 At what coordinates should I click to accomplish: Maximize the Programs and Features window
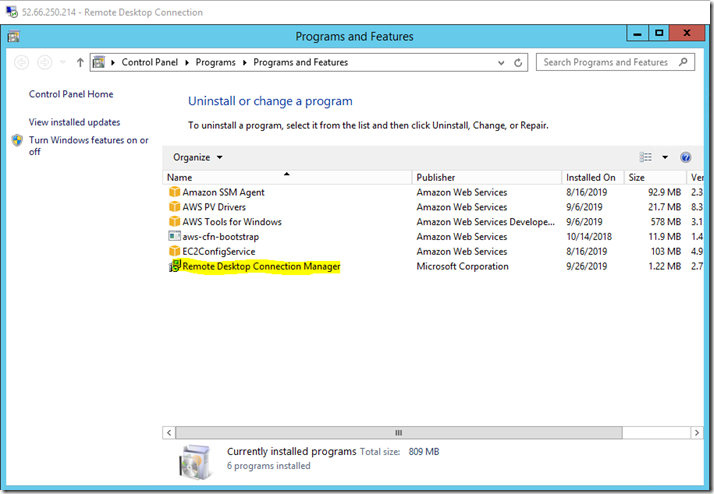659,33
